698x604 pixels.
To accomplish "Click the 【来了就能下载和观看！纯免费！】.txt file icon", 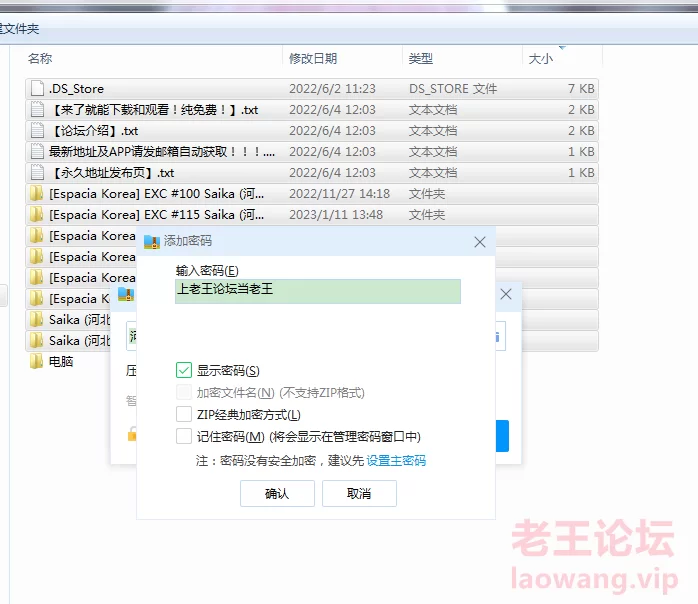I will click(37, 110).
